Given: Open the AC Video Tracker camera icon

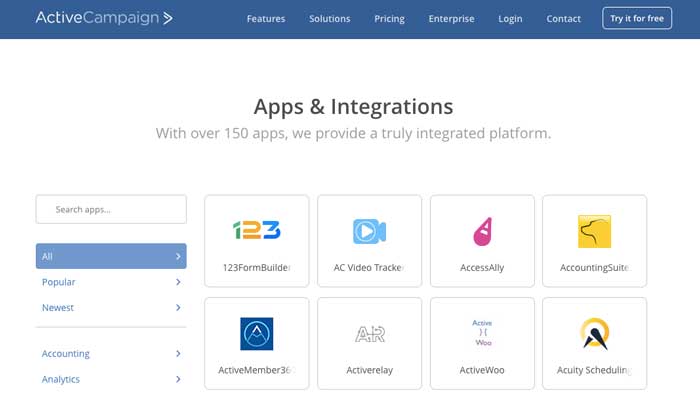Looking at the screenshot, I should click(370, 231).
